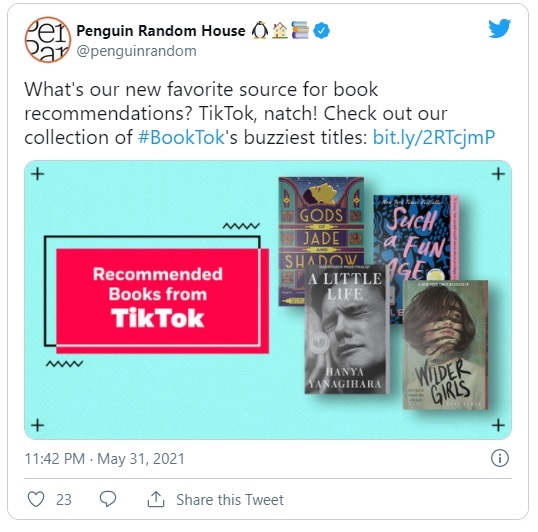
Task: Click Penguin Random House display name
Action: coord(161,31)
